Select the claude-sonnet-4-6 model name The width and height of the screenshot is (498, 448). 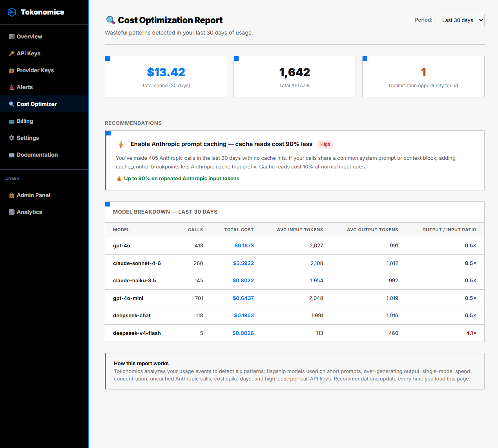pos(137,263)
